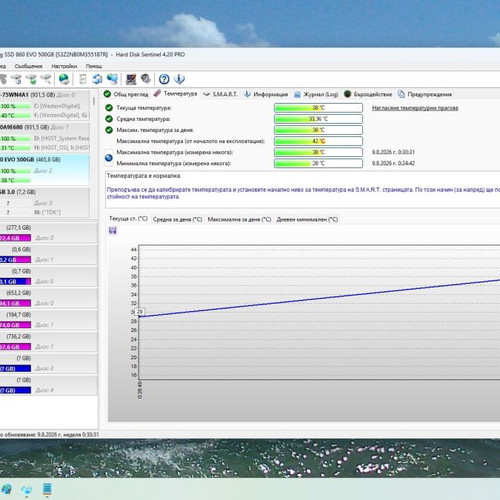The height and width of the screenshot is (500, 500).
Task: Select the Средна за деня graph tab
Action: [x=177, y=219]
